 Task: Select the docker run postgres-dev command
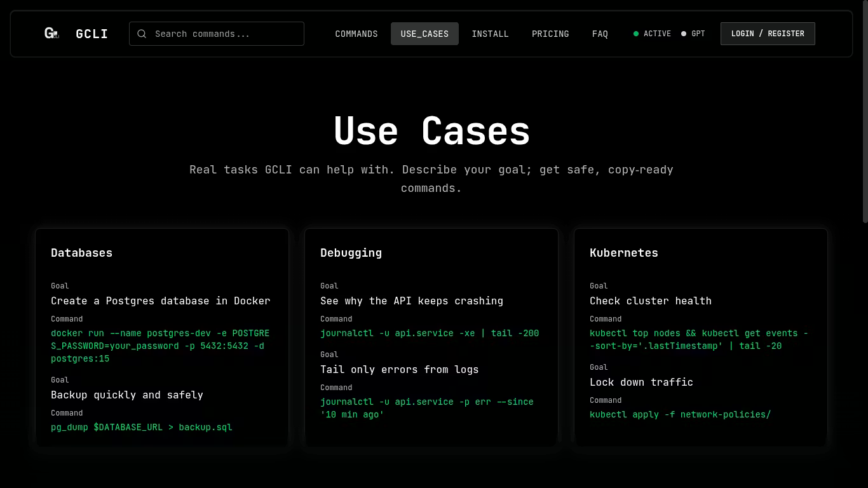coord(159,346)
